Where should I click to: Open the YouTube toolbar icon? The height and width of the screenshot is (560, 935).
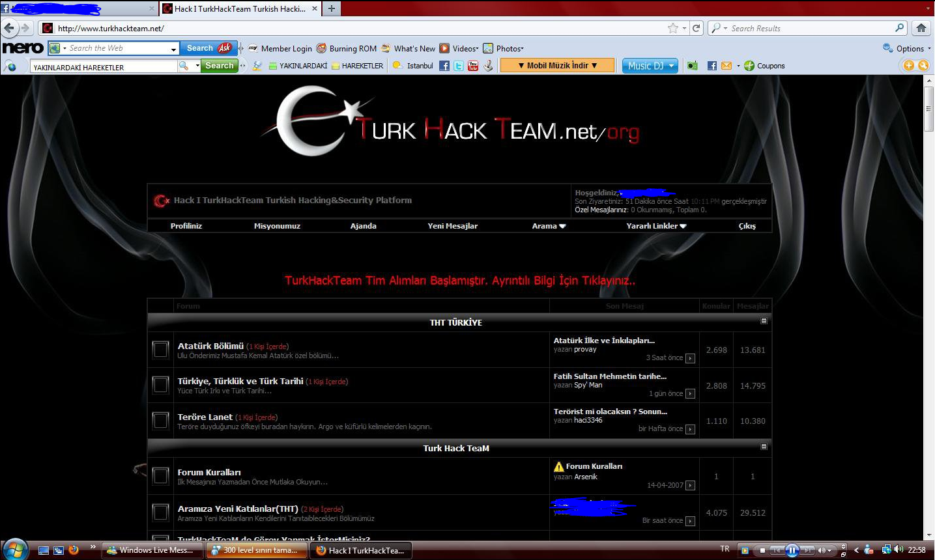pos(473,66)
